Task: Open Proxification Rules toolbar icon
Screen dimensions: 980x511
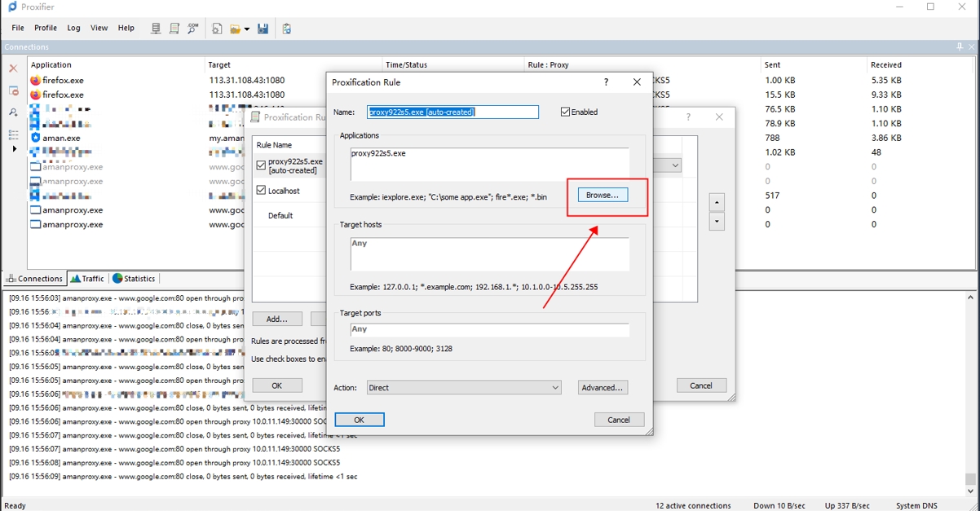Action: pos(174,29)
